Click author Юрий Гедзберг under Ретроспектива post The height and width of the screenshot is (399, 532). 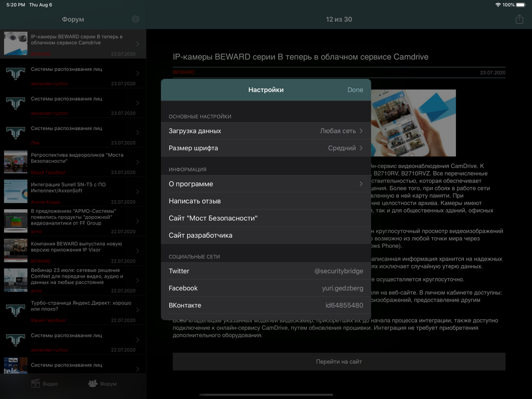[48, 172]
